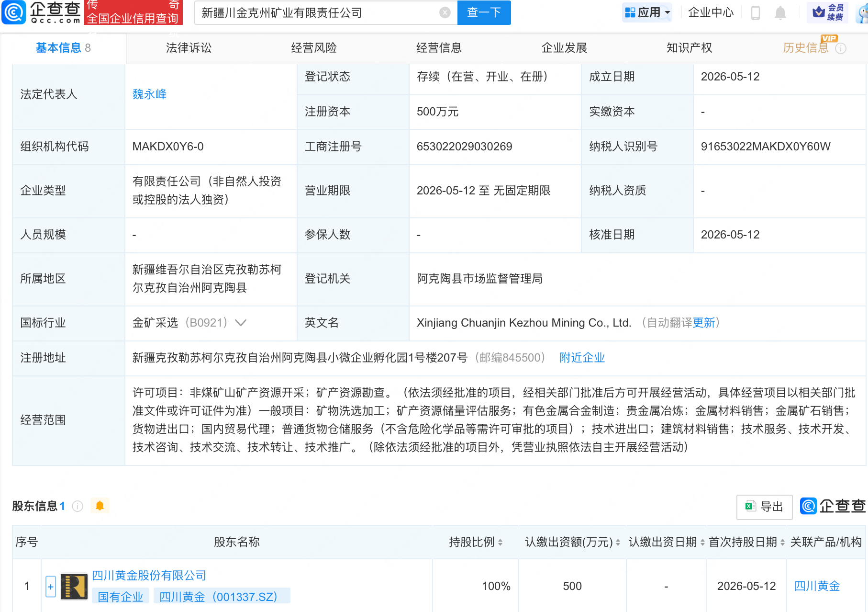Screen dimensions: 868x612
Task: Open the 应用 dropdown menu
Action: pyautogui.click(x=647, y=12)
